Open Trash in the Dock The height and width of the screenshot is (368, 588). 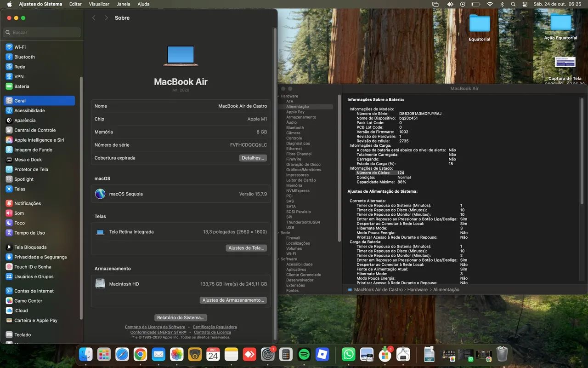click(502, 354)
